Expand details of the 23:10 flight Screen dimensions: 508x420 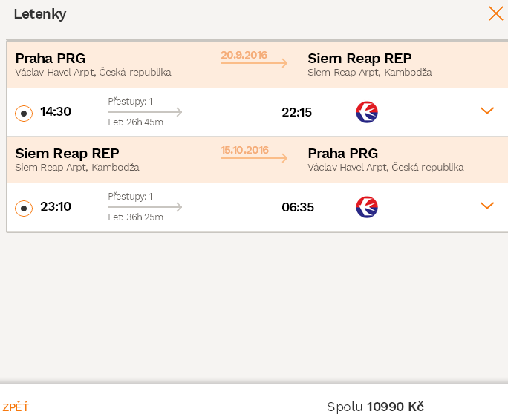[486, 206]
